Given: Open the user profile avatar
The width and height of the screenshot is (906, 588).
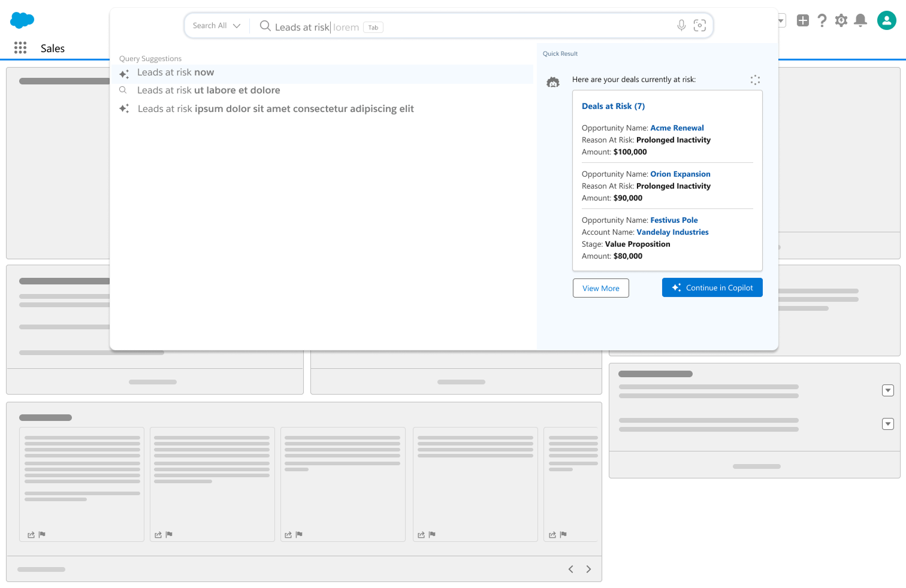Looking at the screenshot, I should tap(886, 20).
